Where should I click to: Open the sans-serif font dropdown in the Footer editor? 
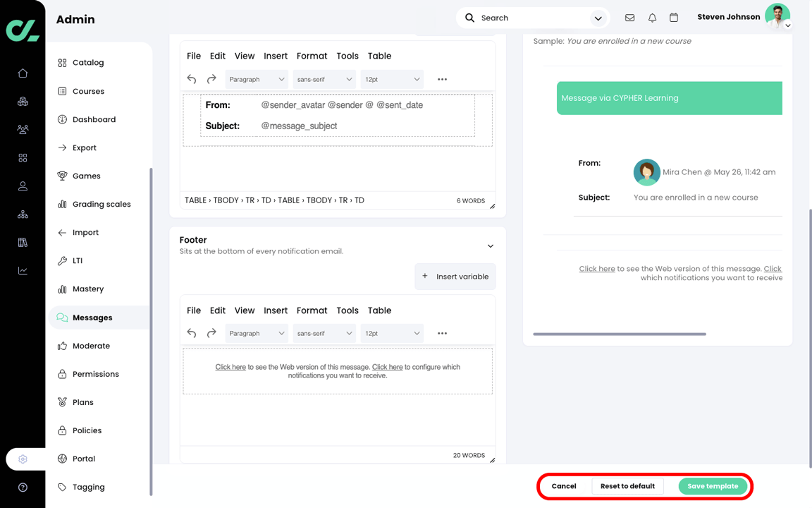(324, 333)
